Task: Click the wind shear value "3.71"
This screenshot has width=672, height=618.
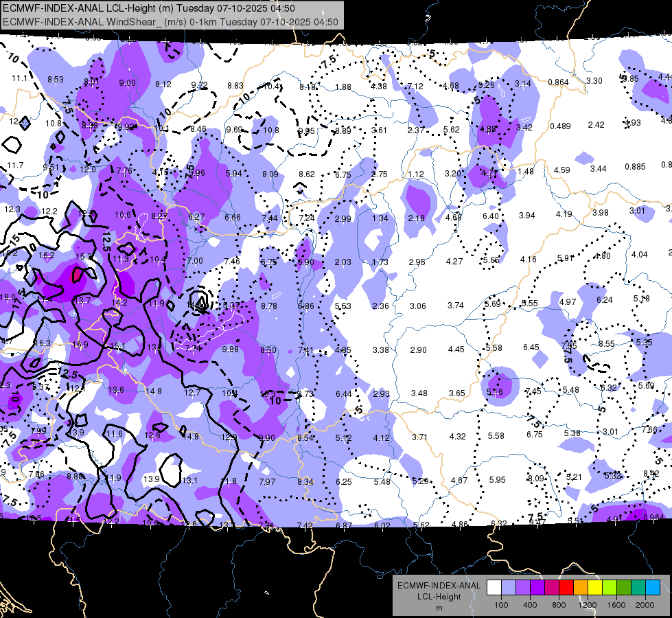Action: 419,437
